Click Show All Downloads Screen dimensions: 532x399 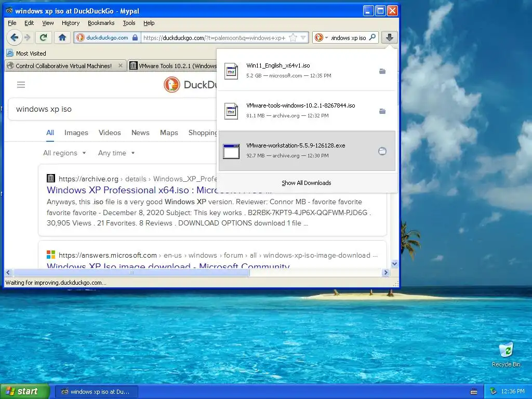pos(307,183)
